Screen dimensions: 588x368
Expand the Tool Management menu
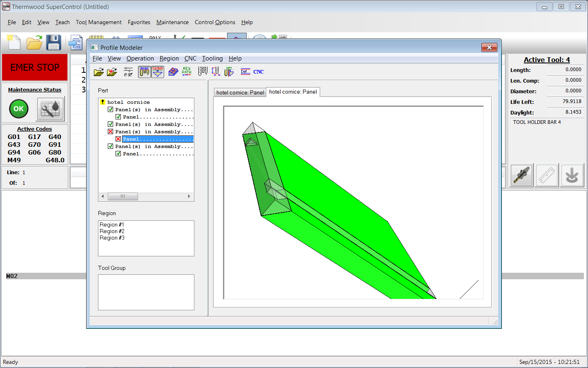98,22
